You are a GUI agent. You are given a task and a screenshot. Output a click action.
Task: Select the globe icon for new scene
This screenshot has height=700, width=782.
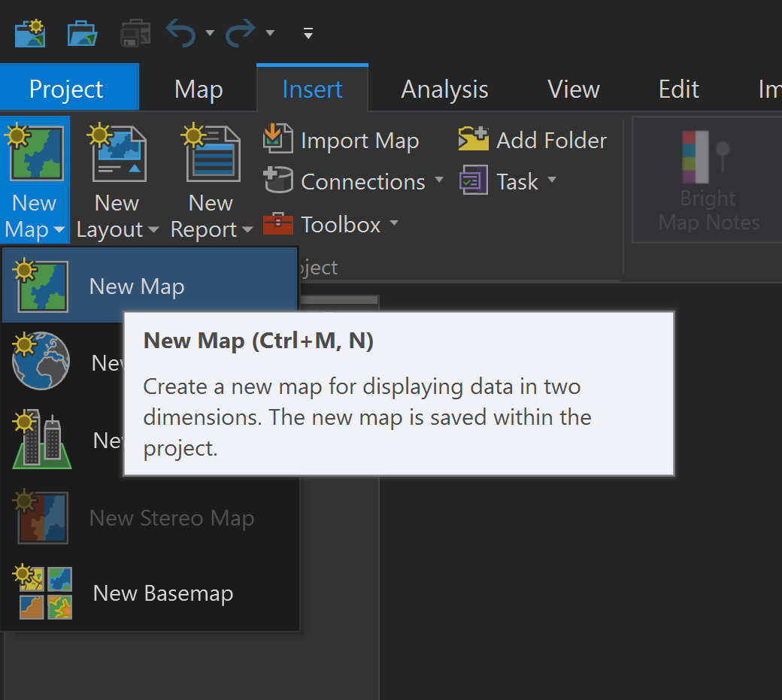click(41, 362)
